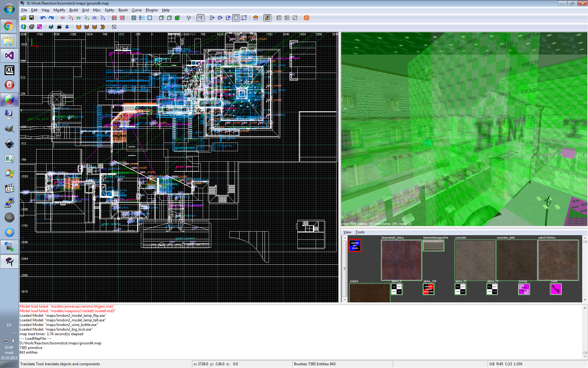Click the Open map folder icon
Image resolution: width=588 pixels, height=368 pixels.
(24, 18)
